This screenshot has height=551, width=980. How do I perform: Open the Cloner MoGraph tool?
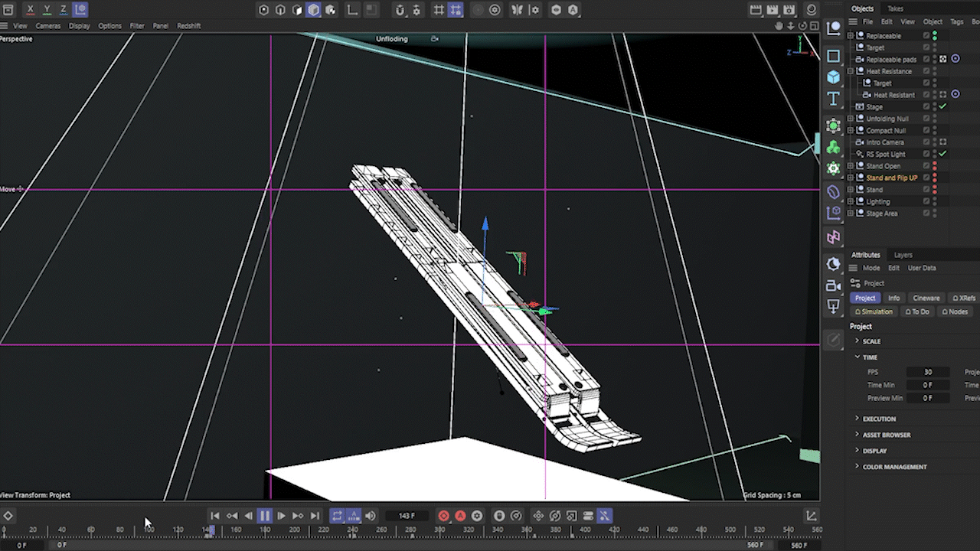[x=834, y=146]
